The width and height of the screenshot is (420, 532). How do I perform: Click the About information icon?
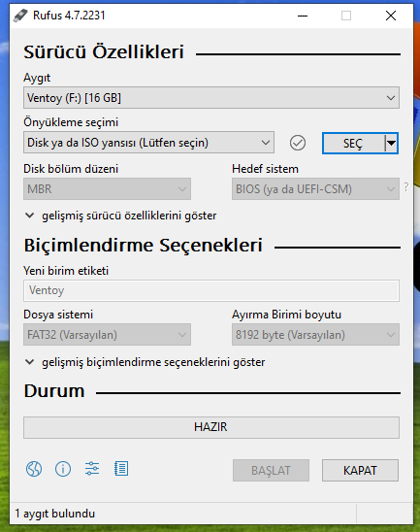click(63, 469)
